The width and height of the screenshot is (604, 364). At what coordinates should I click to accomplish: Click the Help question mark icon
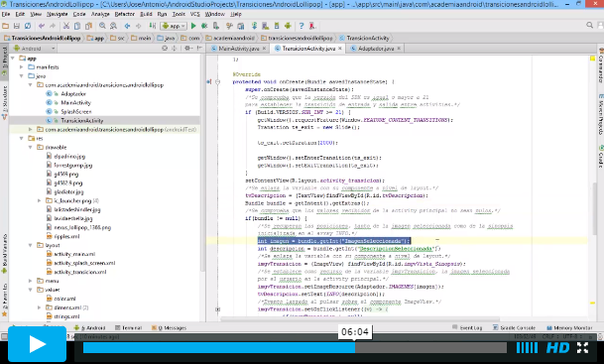[302, 26]
